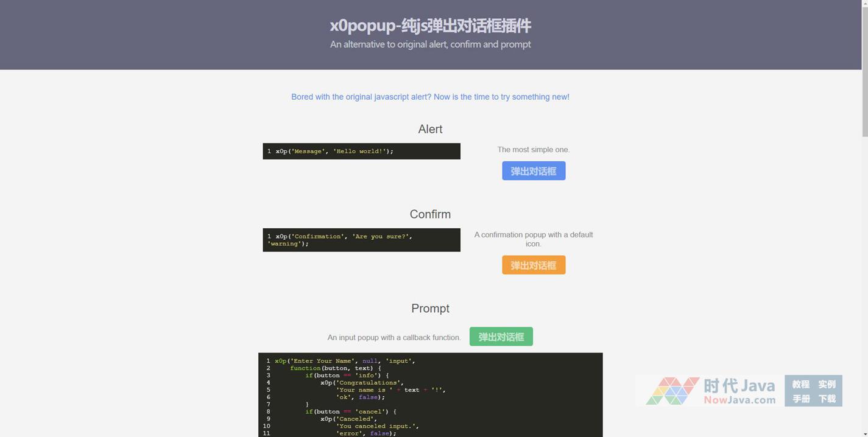
Task: Click the NowJava triangular mosaic logo
Action: tap(672, 391)
